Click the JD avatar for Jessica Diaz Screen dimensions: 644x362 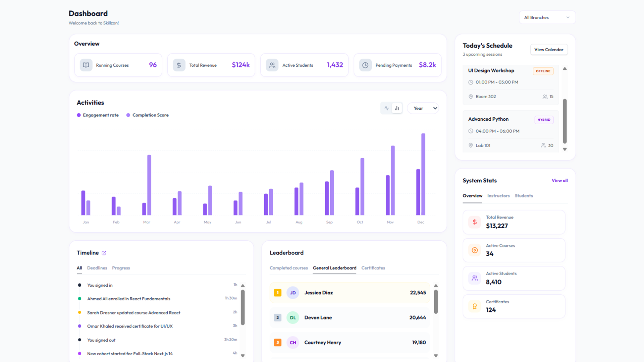click(x=293, y=293)
